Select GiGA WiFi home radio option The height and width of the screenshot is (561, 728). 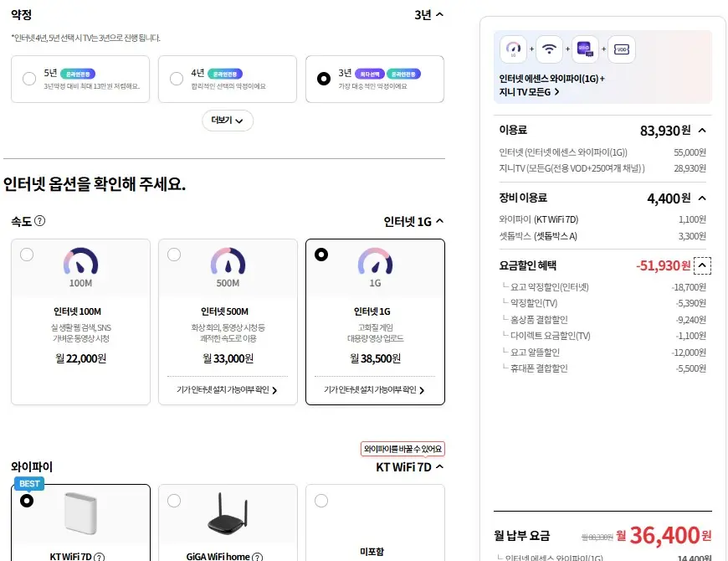click(174, 501)
